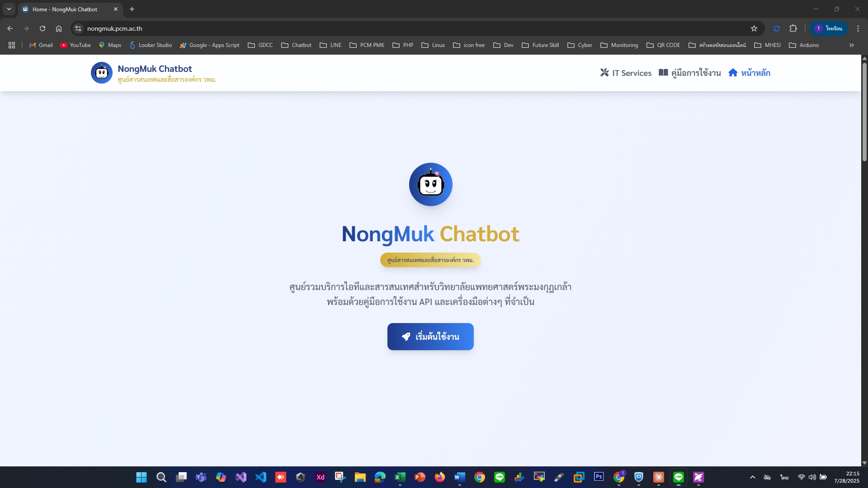This screenshot has width=868, height=488.
Task: Open IT Services navigation menu item
Action: pos(626,73)
